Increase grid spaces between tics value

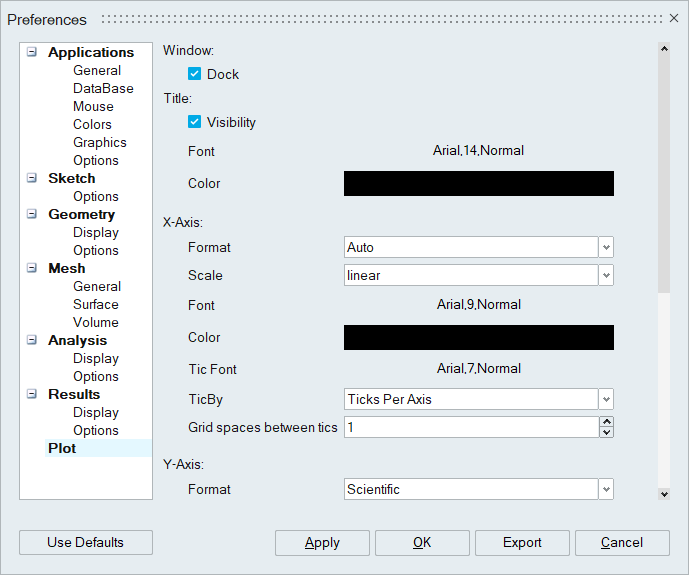pyautogui.click(x=606, y=422)
